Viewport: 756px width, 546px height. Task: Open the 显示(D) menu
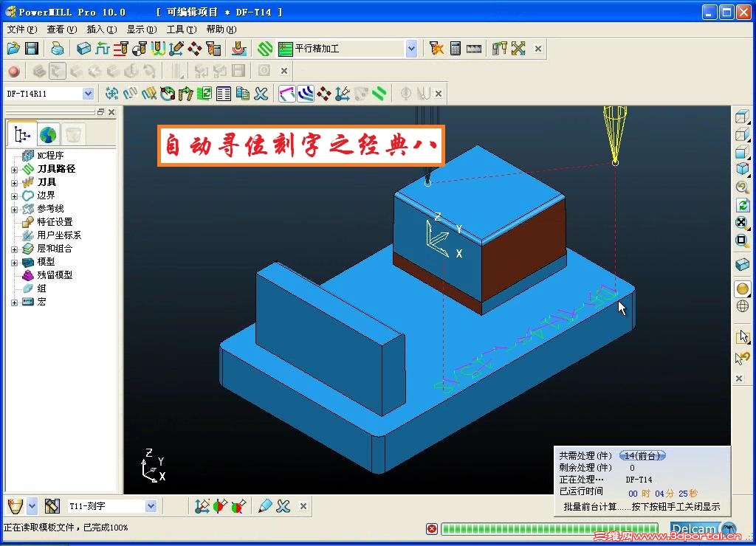click(x=142, y=30)
